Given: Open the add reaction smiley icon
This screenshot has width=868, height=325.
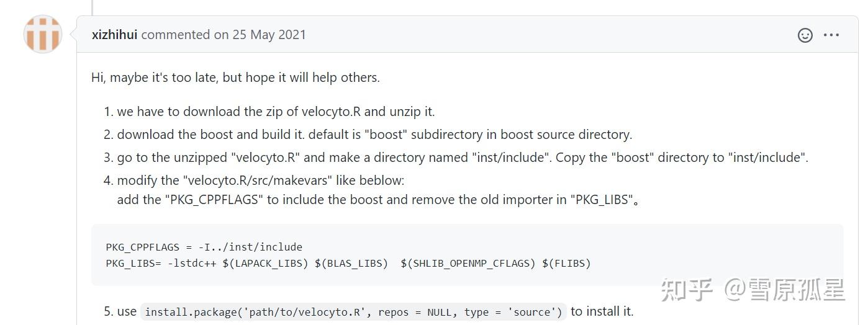Looking at the screenshot, I should pos(805,35).
